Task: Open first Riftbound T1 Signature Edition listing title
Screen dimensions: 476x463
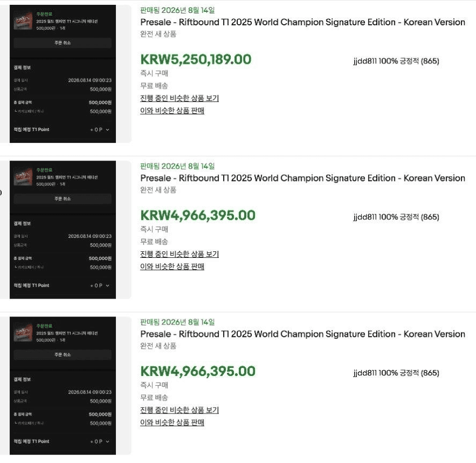Action: pos(303,22)
